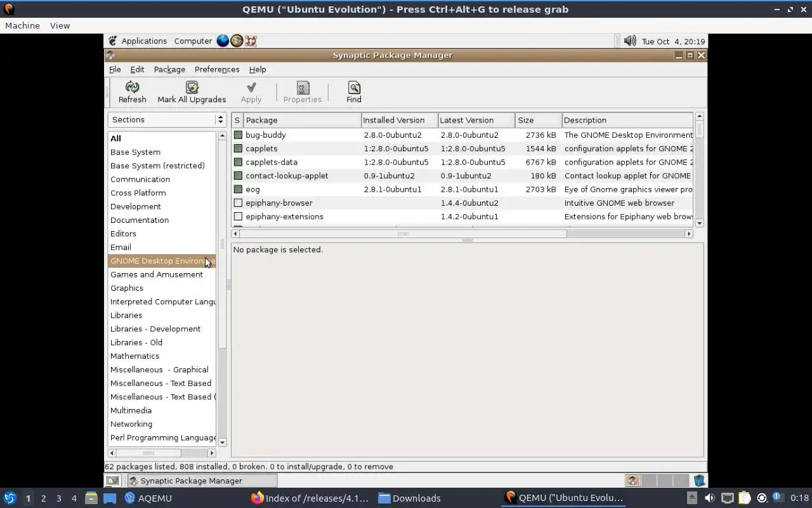The image size is (812, 508).
Task: Open the QEMU View menu
Action: click(60, 25)
